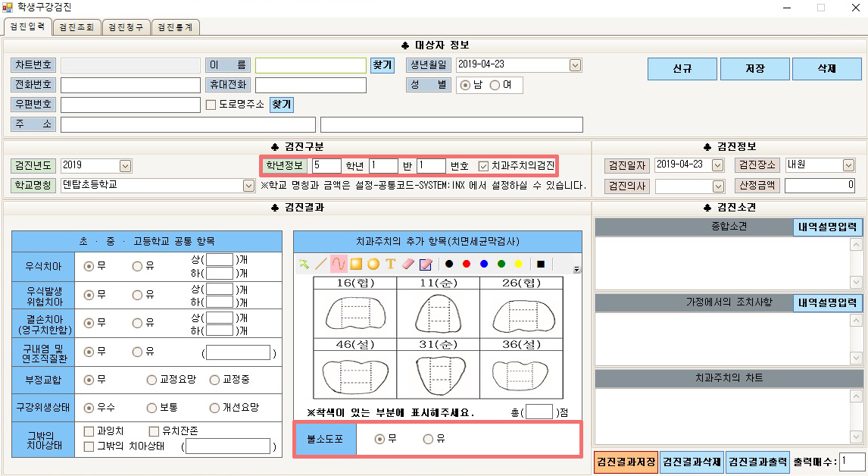Image resolution: width=868 pixels, height=476 pixels.
Task: Select 남 gender radio button
Action: [465, 85]
